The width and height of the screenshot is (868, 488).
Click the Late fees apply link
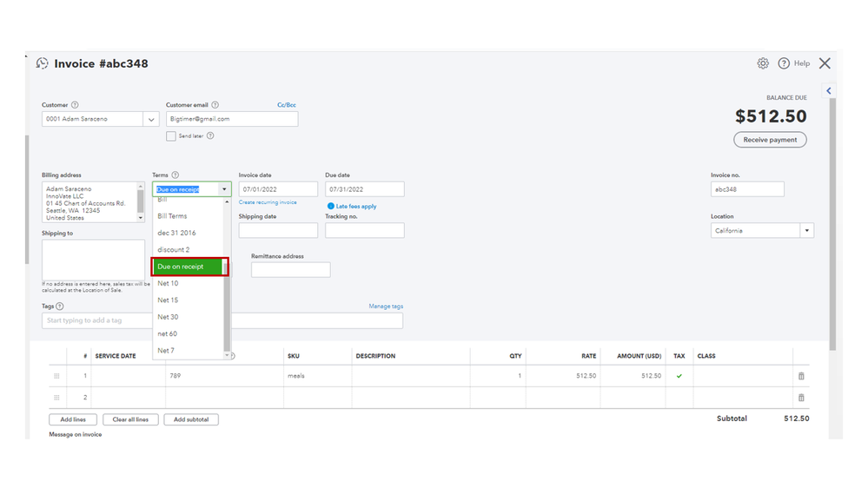[356, 207]
